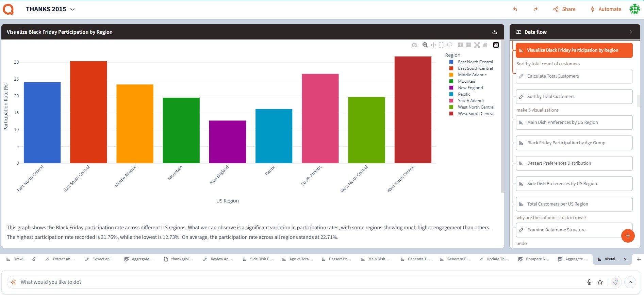Screen dimensions: 644x295
Task: Click the Plotly logo icon
Action: pyautogui.click(x=496, y=45)
